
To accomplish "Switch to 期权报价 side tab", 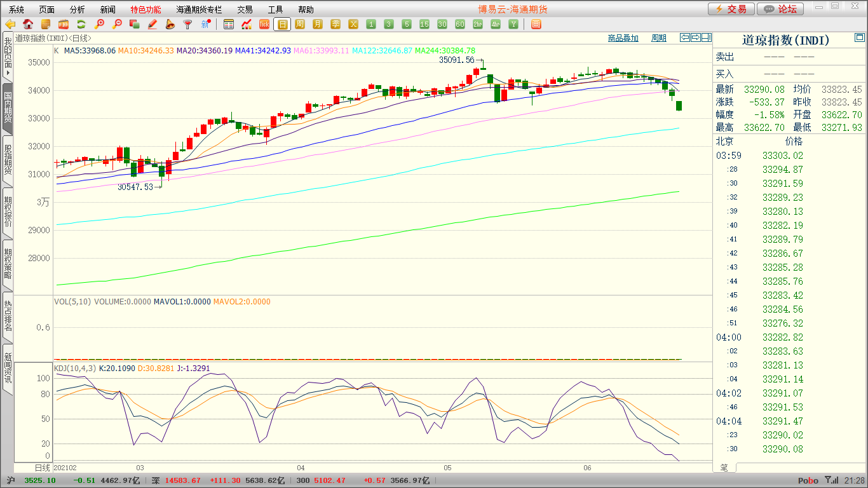I will coord(8,212).
